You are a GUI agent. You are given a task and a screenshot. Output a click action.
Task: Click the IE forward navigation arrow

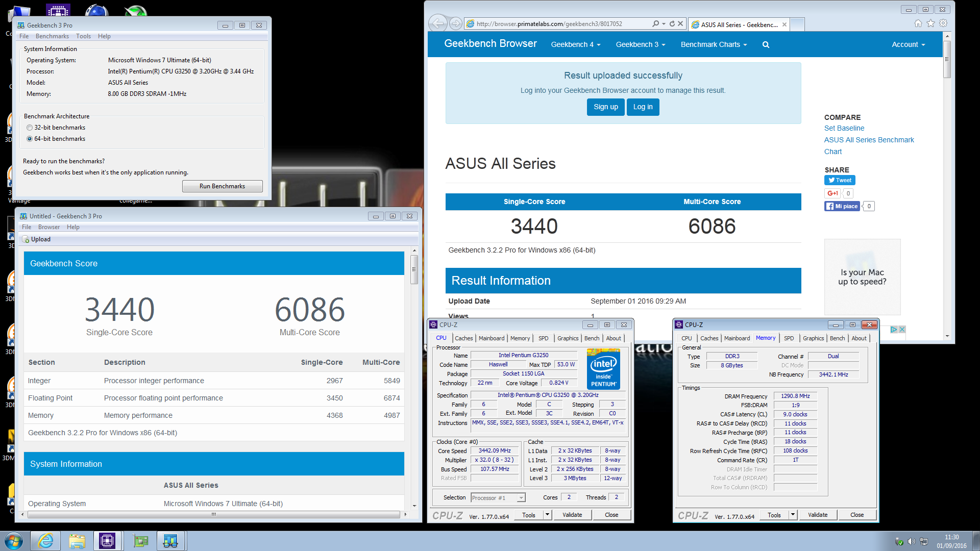click(x=455, y=23)
